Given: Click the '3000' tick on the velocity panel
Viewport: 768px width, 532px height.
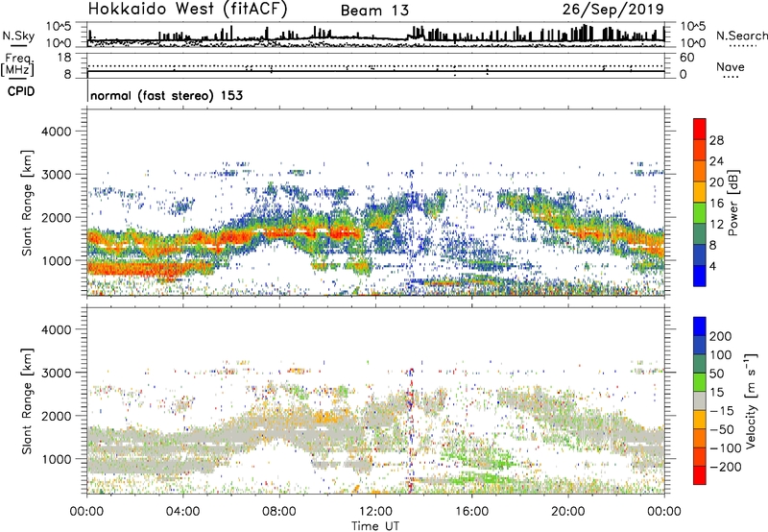Looking at the screenshot, I should [56, 373].
